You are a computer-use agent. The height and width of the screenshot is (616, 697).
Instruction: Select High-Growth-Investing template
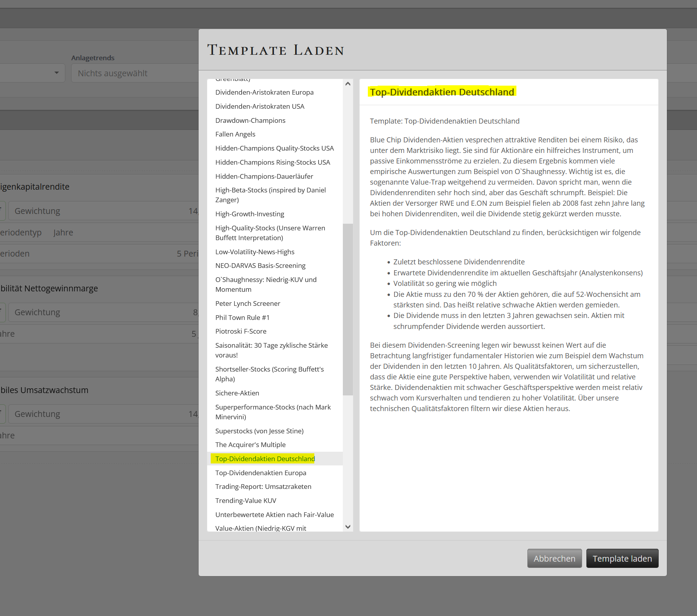(249, 214)
